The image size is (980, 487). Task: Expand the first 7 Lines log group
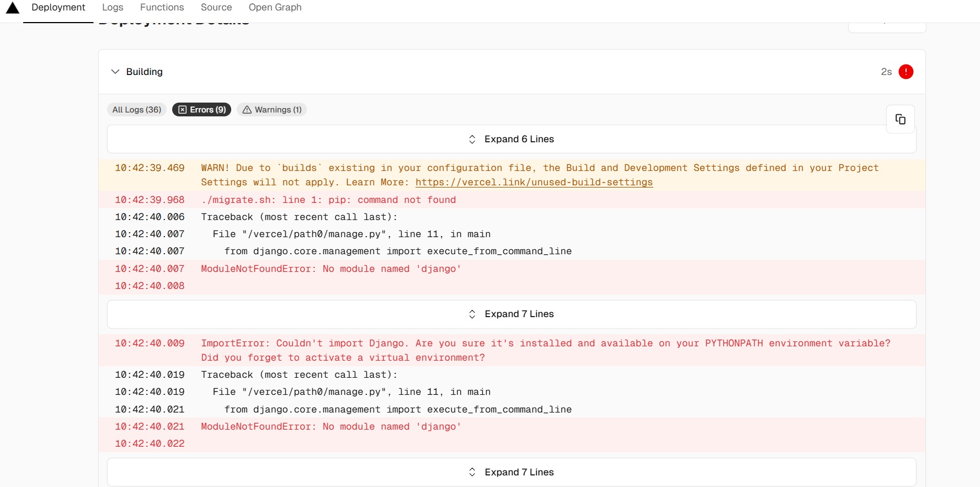click(519, 314)
